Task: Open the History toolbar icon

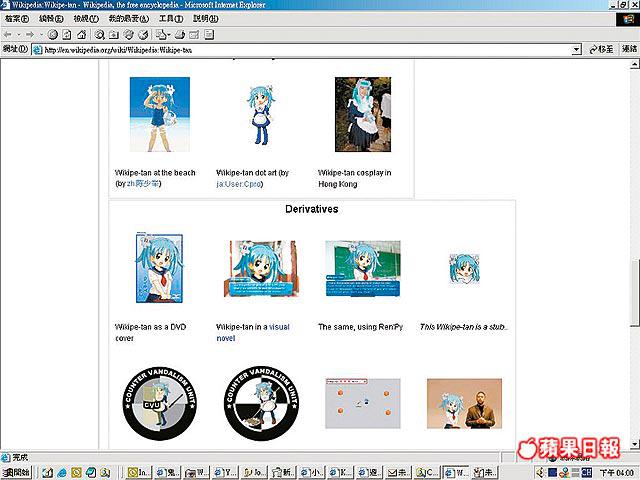Action: coord(144,34)
